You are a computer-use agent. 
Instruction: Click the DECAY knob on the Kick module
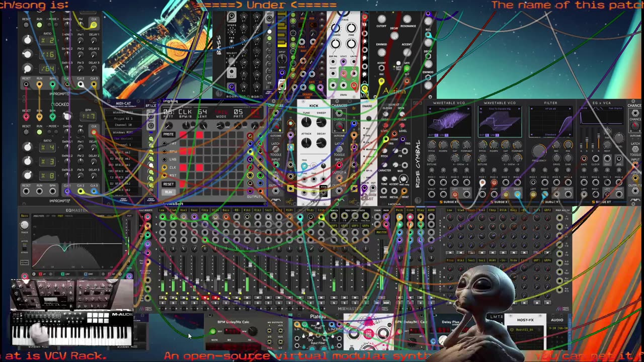(x=321, y=143)
